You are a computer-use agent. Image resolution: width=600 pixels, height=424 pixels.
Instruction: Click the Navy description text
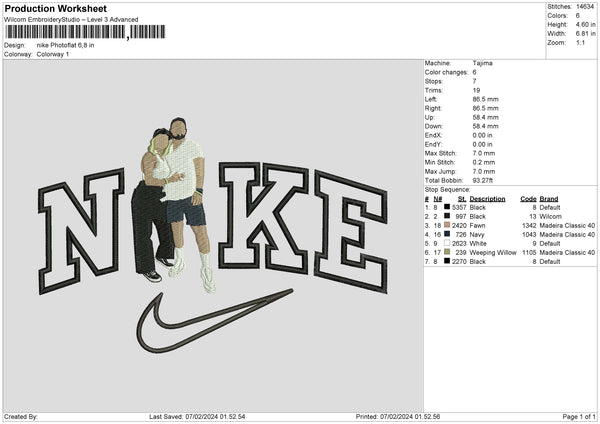point(477,235)
